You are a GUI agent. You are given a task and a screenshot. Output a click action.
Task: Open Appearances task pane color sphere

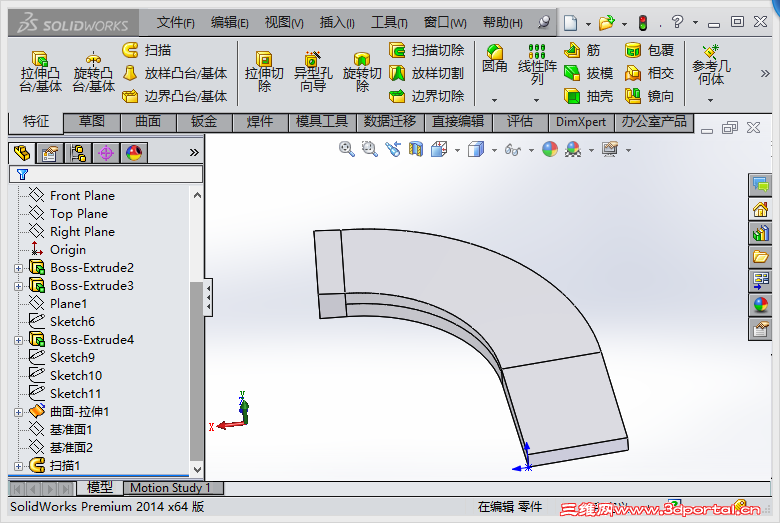(x=760, y=305)
